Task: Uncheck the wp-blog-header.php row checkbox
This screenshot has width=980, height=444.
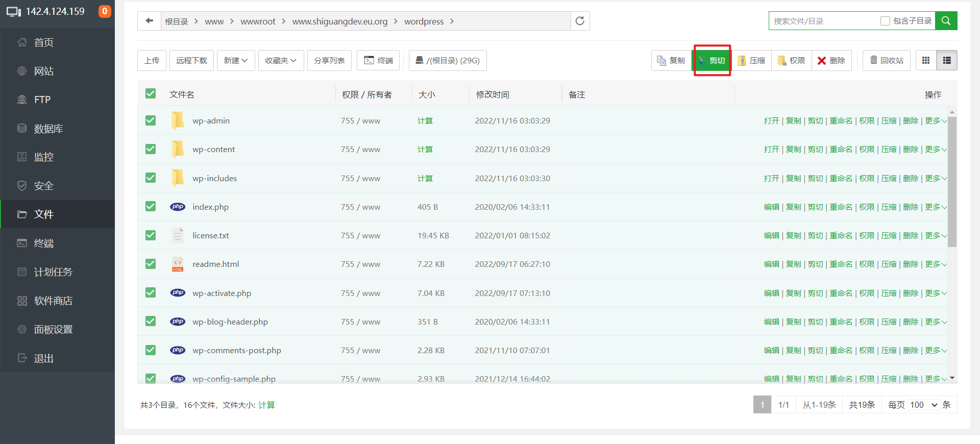Action: click(151, 321)
